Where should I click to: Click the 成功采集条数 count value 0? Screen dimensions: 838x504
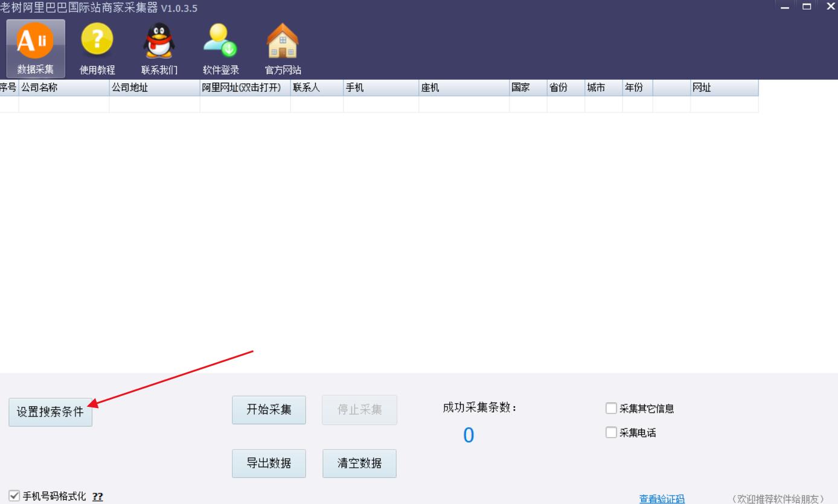pos(469,435)
